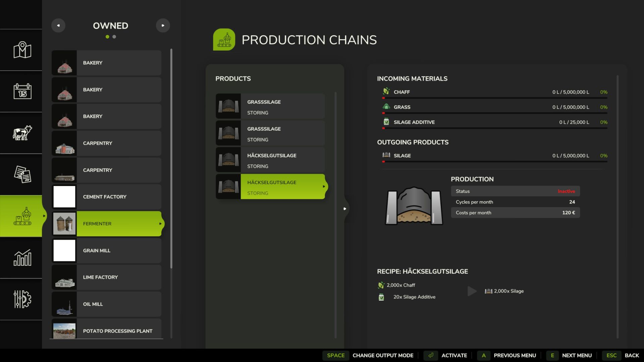Select the second page indicator dot
The image size is (644, 362).
(x=114, y=37)
